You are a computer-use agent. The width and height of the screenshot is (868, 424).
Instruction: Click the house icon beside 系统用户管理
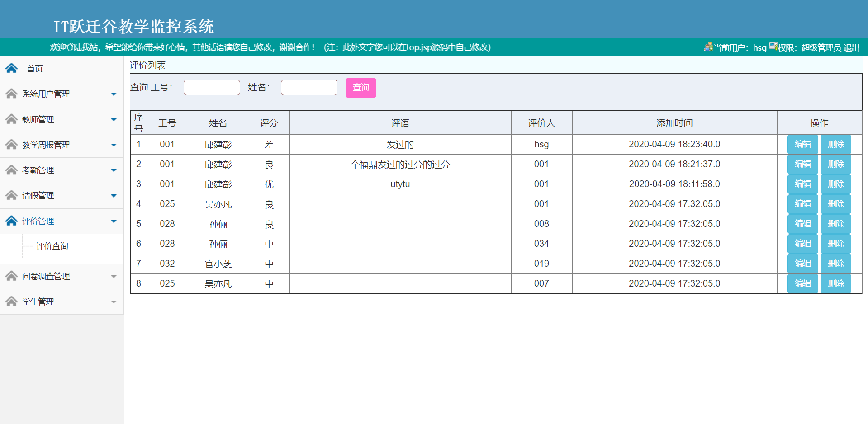(x=11, y=94)
